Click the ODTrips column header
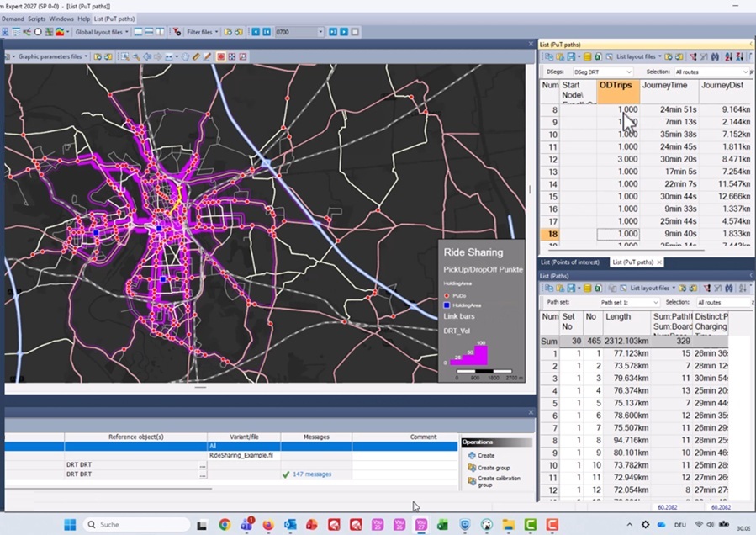756x535 pixels. point(617,92)
